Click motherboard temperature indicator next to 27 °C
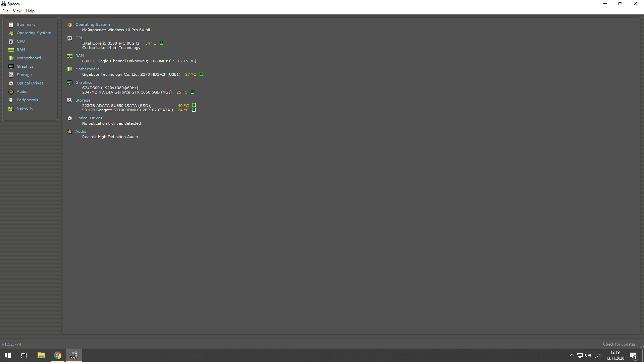Screen dimensions: 644x362 (x=201, y=74)
